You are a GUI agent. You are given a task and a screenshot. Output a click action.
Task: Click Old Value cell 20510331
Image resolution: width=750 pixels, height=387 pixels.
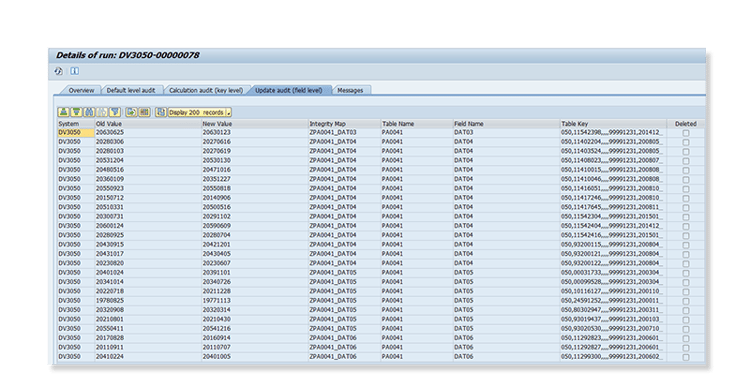click(148, 207)
